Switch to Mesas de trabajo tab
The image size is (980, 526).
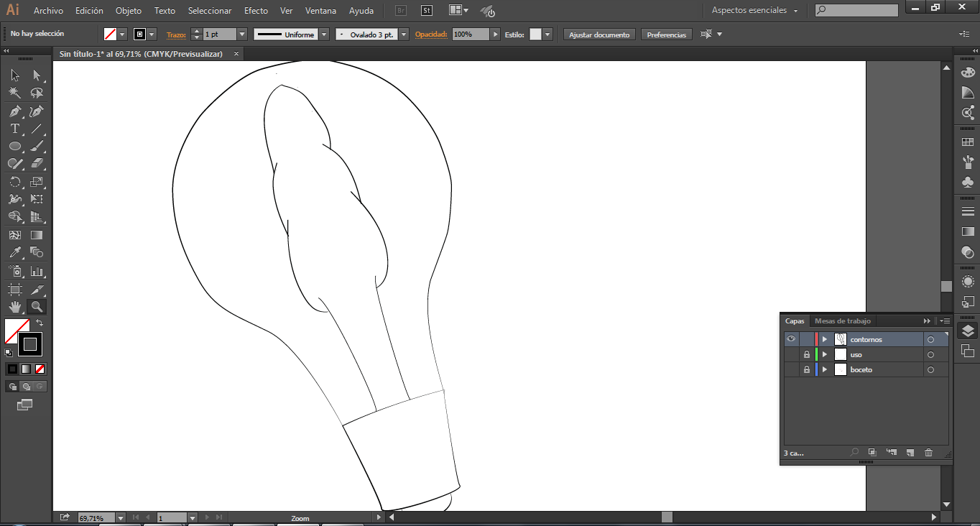(843, 321)
